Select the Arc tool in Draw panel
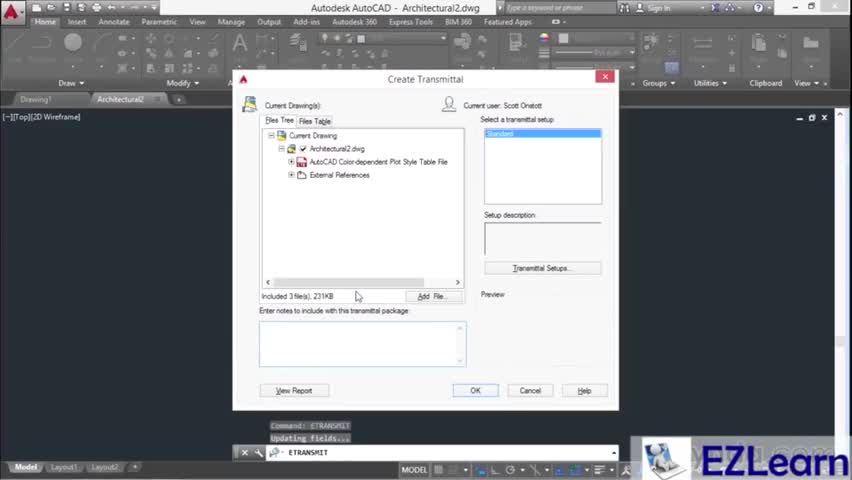The width and height of the screenshot is (852, 480). (x=101, y=42)
